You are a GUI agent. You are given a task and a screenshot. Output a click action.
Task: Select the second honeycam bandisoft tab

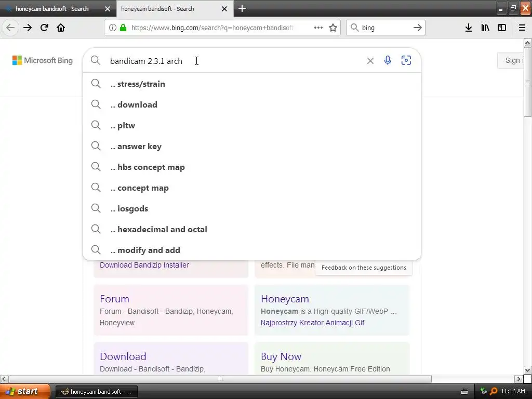[157, 9]
